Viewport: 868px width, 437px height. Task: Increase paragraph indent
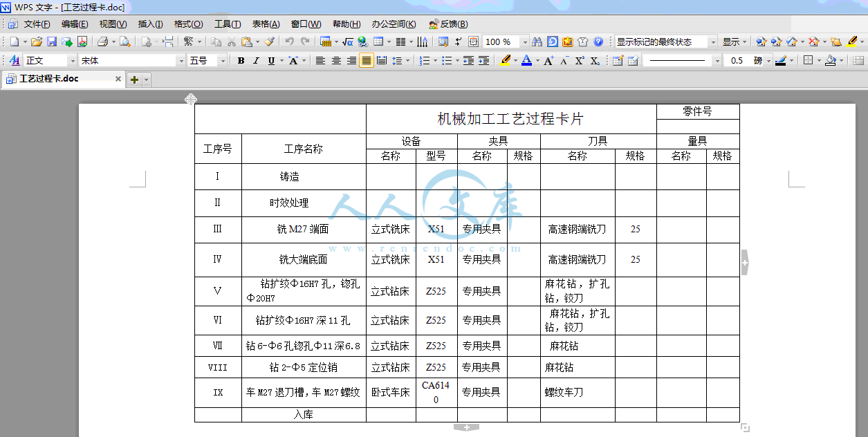[483, 61]
